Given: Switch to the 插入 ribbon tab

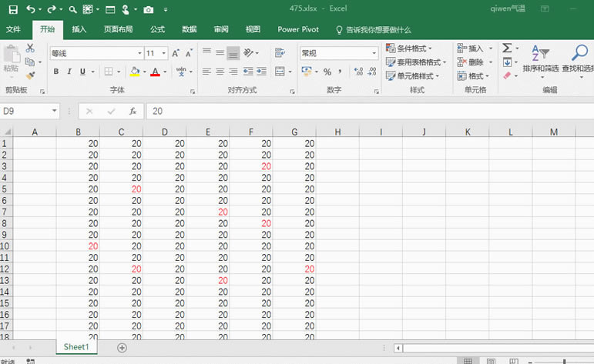Looking at the screenshot, I should [x=79, y=29].
